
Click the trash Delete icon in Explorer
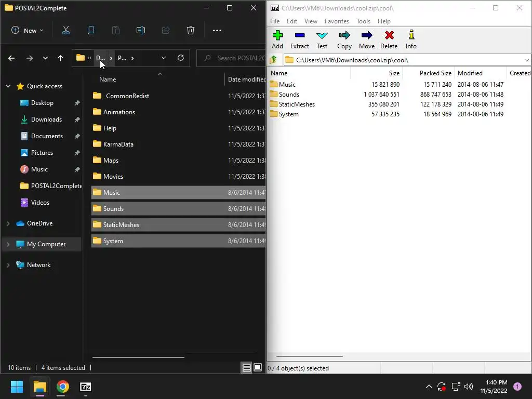[x=191, y=30]
